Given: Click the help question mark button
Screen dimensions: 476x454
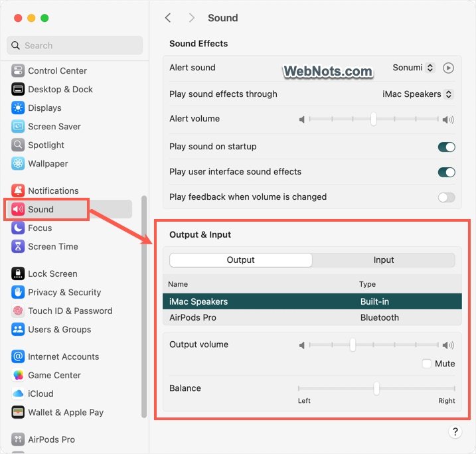Looking at the screenshot, I should point(455,431).
